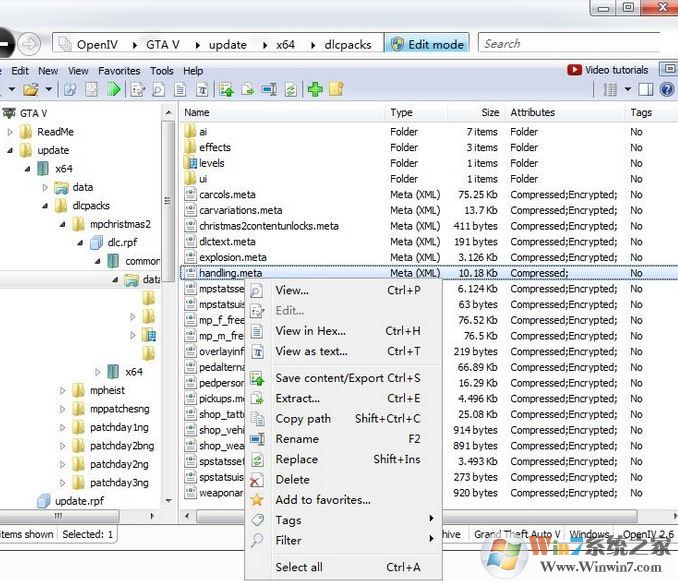Open the Favorites menu

click(118, 71)
